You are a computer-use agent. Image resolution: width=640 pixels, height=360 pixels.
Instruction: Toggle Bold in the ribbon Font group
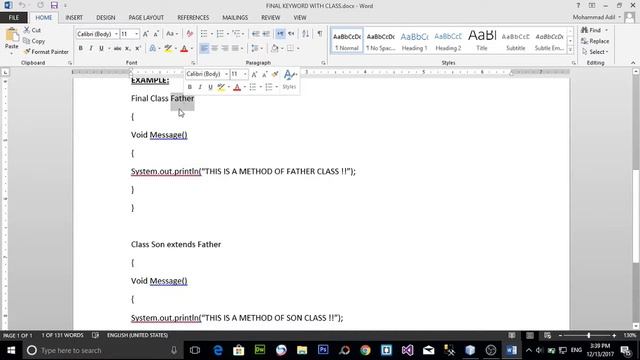[x=80, y=49]
